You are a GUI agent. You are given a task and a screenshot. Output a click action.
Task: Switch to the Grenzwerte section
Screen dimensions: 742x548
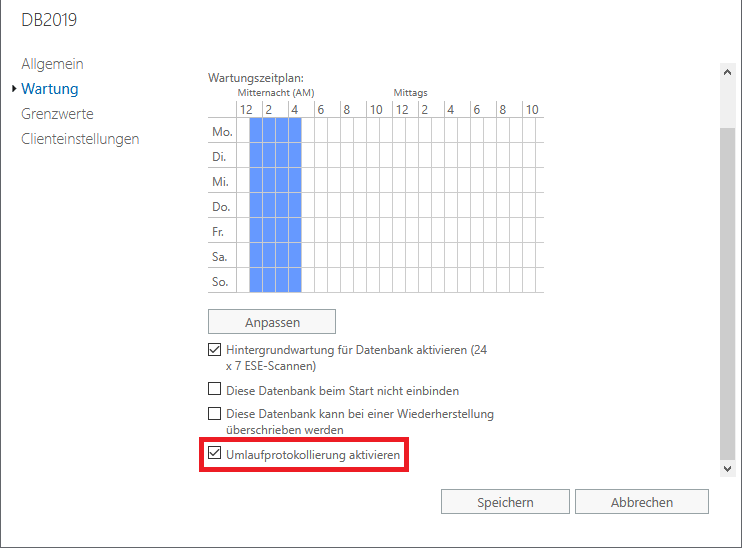click(57, 114)
